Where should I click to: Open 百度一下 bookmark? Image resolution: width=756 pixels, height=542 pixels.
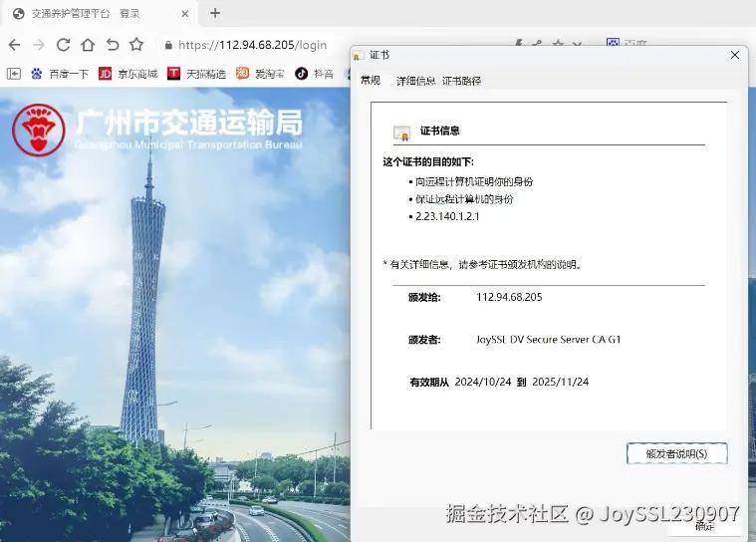(60, 74)
